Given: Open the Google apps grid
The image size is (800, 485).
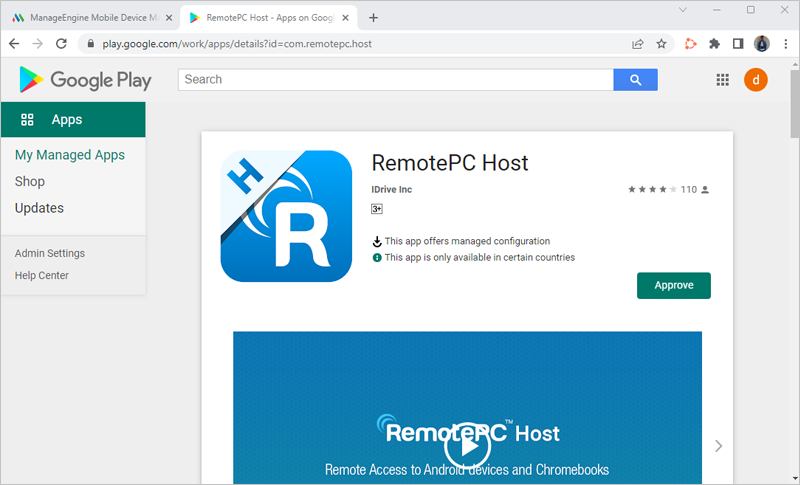Looking at the screenshot, I should 723,80.
